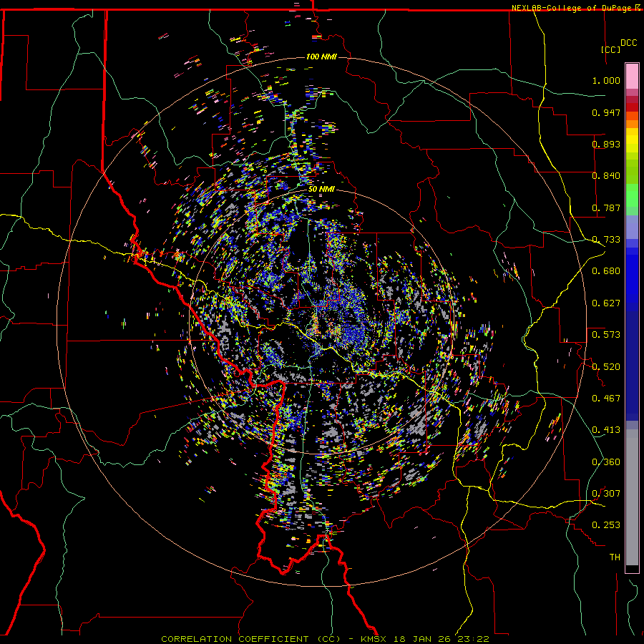644x644 pixels.
Task: Select the 0.520 scale value
Action: click(606, 367)
